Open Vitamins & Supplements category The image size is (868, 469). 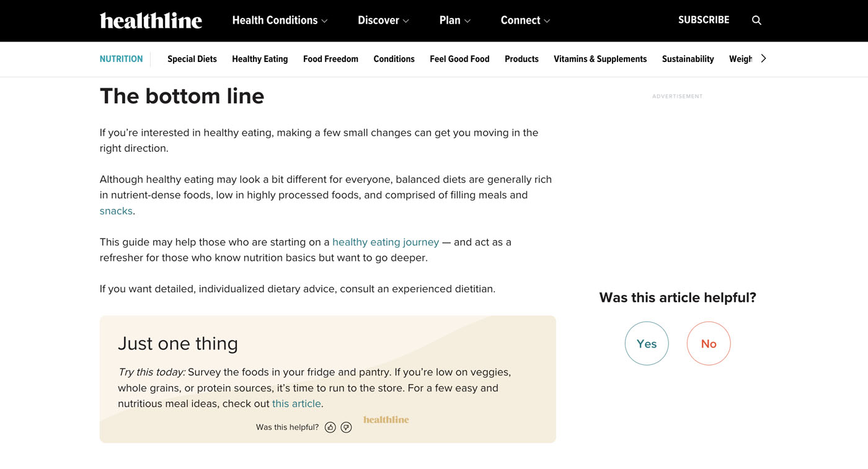click(x=600, y=59)
